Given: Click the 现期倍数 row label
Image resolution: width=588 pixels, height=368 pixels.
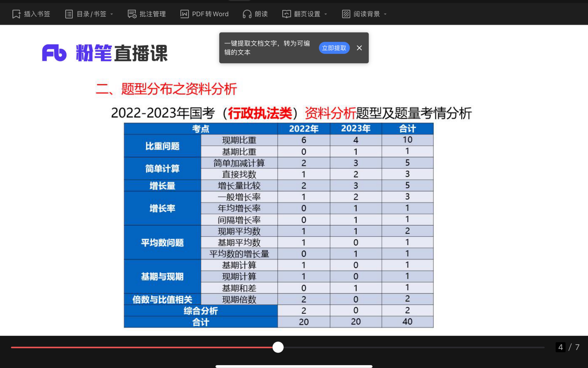Looking at the screenshot, I should point(239,299).
